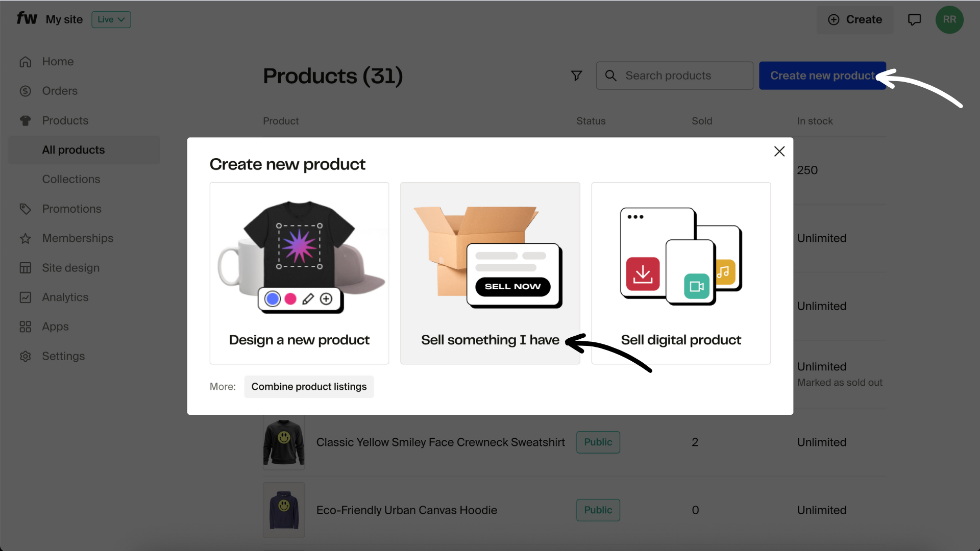
Task: Open the filter options for products
Action: click(576, 75)
